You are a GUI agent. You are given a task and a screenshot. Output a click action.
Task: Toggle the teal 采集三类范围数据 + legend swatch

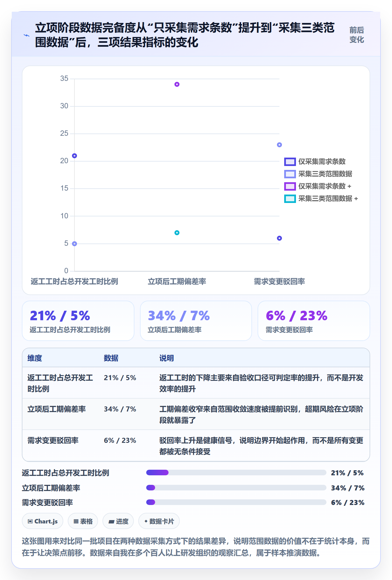click(290, 199)
